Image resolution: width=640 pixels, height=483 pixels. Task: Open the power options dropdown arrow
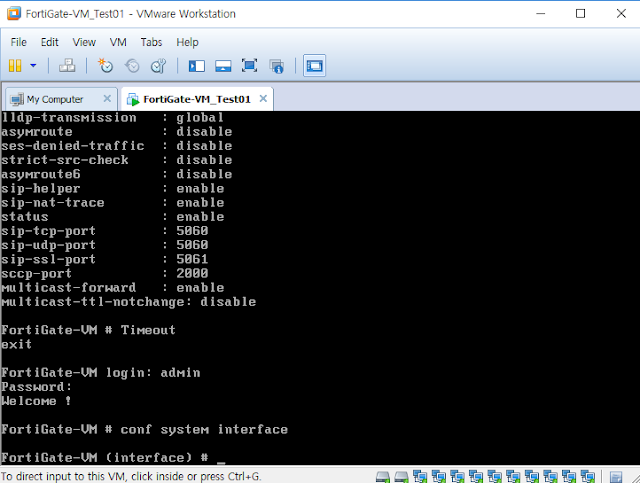(x=33, y=65)
